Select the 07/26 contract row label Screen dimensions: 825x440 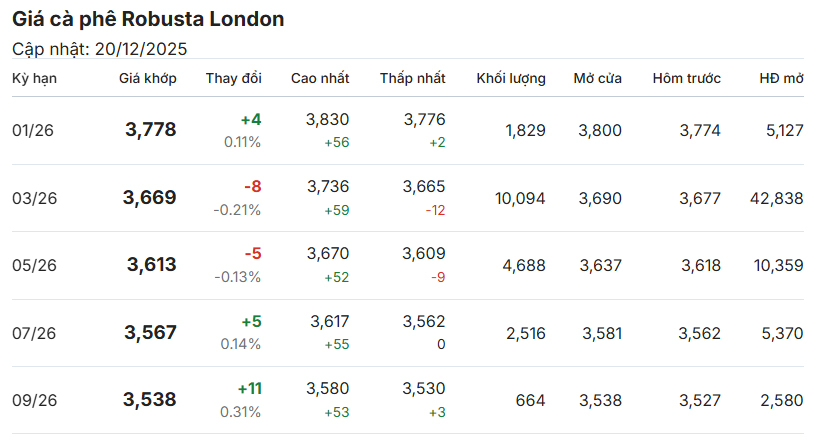35,332
